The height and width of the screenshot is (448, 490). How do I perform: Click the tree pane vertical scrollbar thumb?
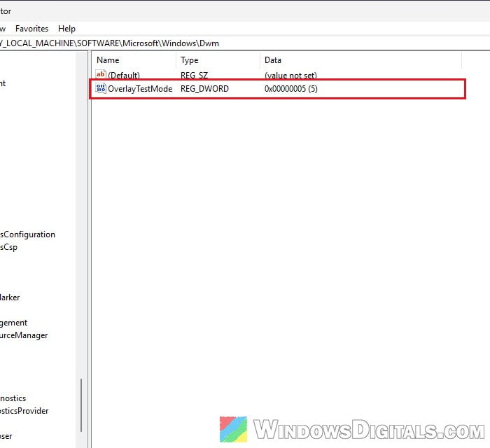click(x=81, y=405)
